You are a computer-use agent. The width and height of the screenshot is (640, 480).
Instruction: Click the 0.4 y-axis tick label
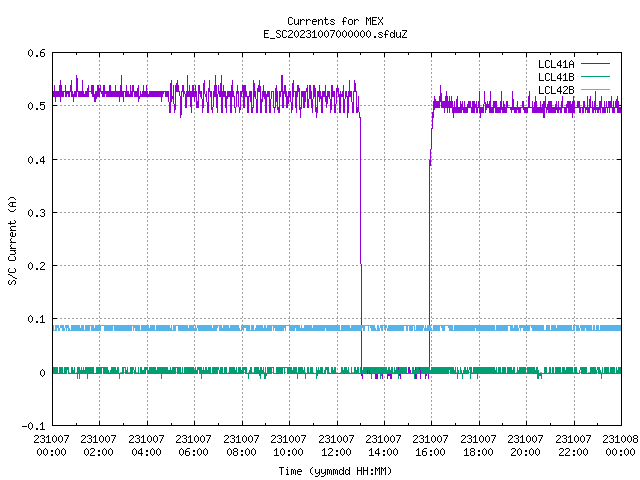pyautogui.click(x=36, y=160)
